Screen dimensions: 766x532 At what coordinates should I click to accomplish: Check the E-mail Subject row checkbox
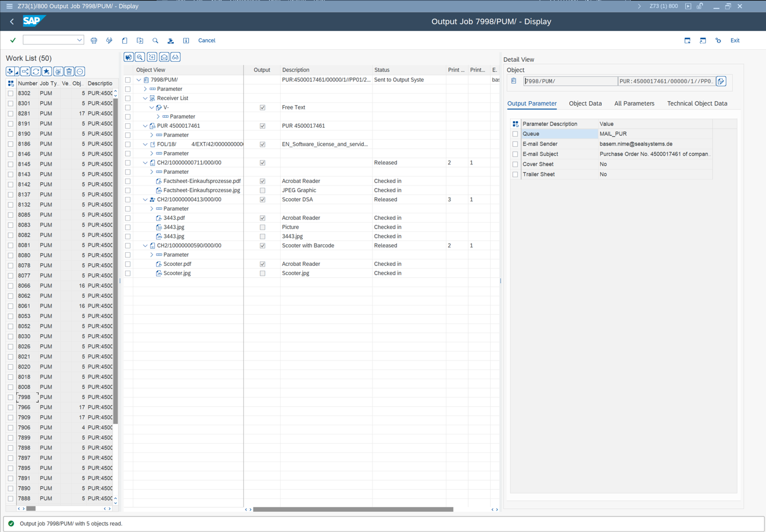point(515,154)
